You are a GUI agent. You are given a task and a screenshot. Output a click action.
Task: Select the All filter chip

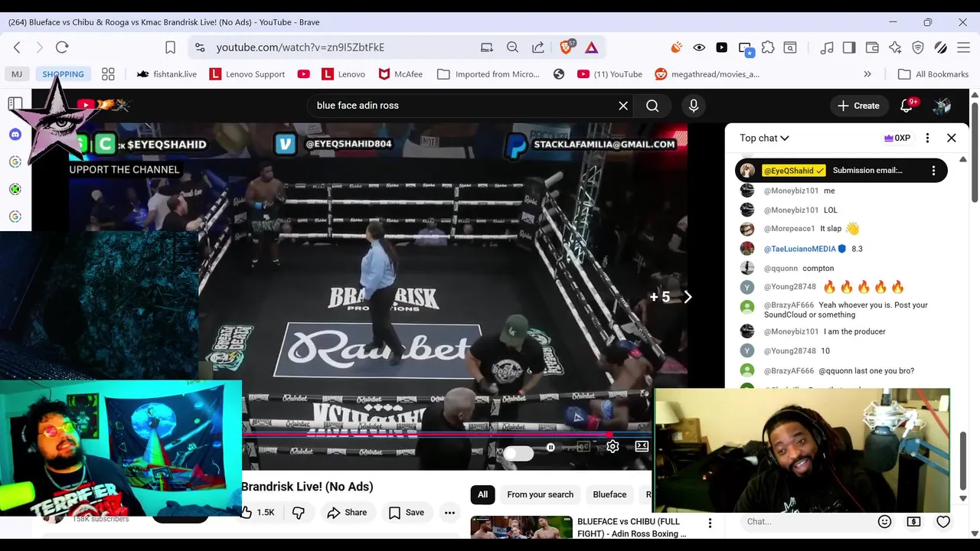point(482,494)
